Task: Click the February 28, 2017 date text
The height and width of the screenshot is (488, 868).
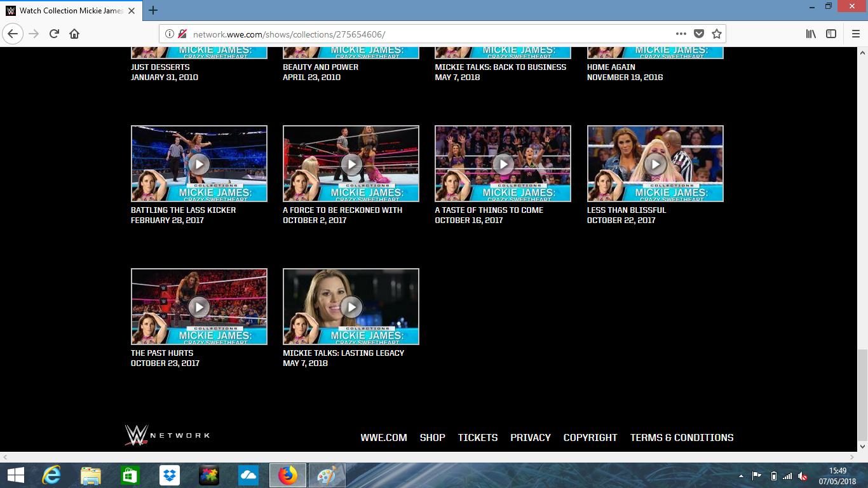Action: click(x=167, y=220)
